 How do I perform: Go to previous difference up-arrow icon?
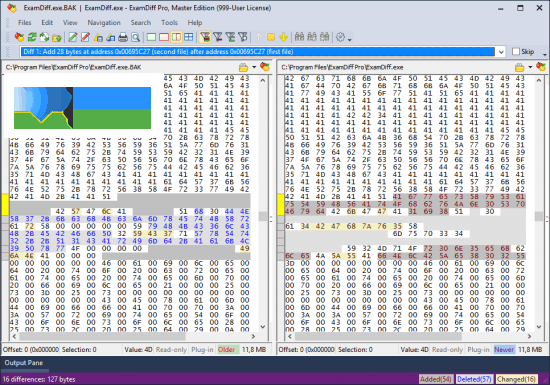[259, 37]
